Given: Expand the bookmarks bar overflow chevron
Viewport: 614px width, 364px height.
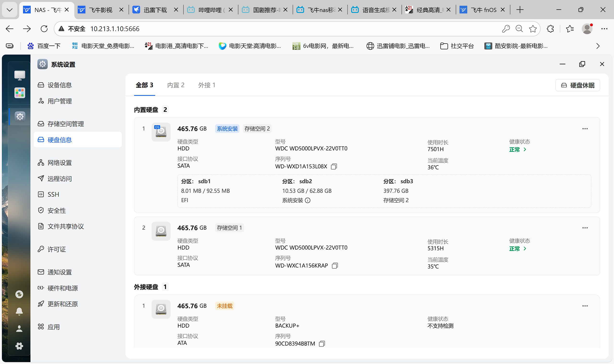Looking at the screenshot, I should click(x=598, y=46).
